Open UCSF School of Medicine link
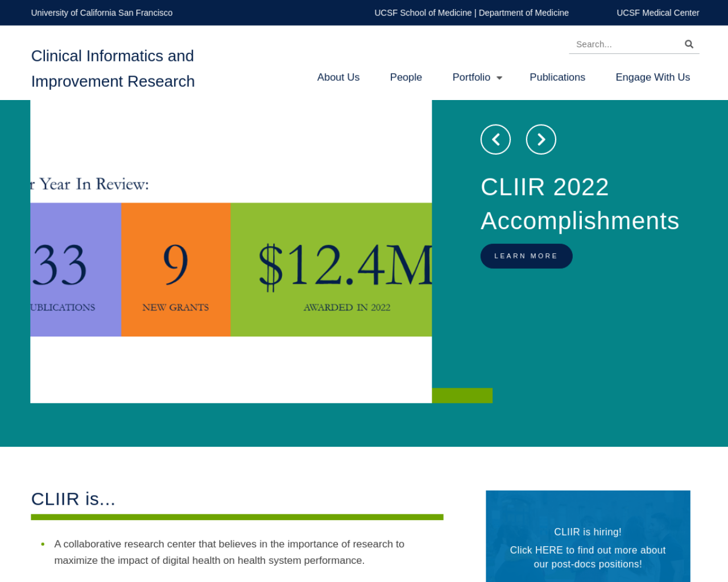728x582 pixels. (x=423, y=13)
